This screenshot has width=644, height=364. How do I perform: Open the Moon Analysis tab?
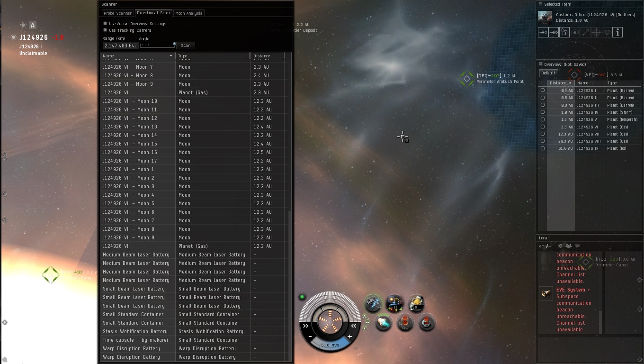point(188,13)
